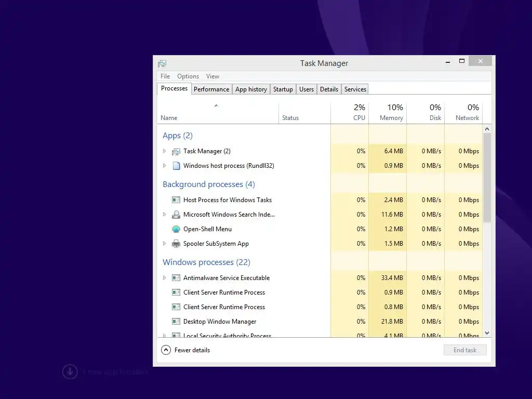Sort by the Network column header
The height and width of the screenshot is (399, 532).
(x=463, y=113)
